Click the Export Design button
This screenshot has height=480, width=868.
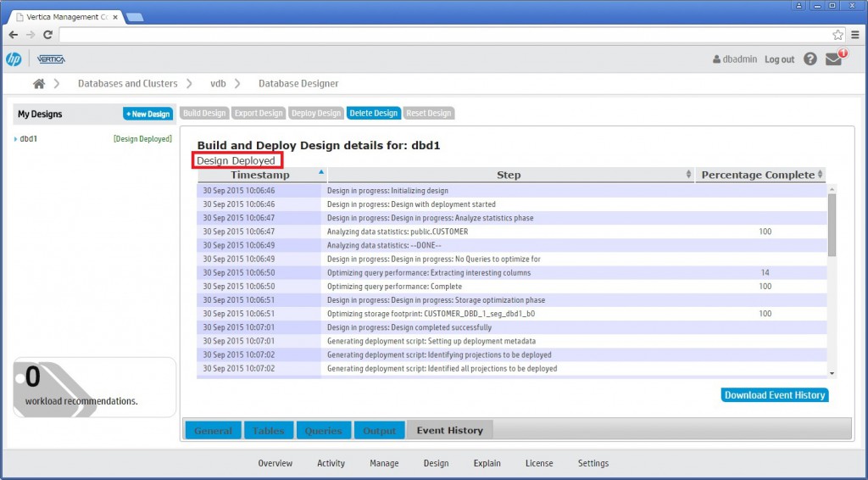(259, 113)
